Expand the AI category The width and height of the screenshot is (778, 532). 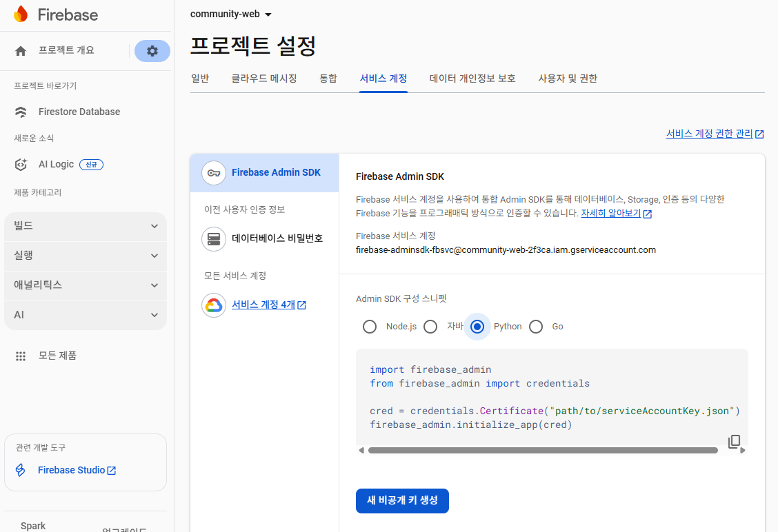(x=86, y=316)
